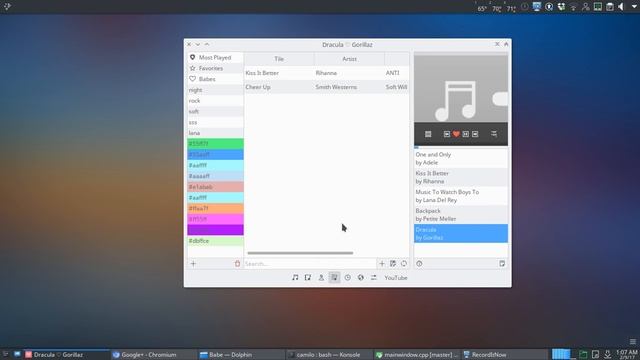Select the blue #55aaff color tag
This screenshot has height=360, width=640.
coord(216,154)
